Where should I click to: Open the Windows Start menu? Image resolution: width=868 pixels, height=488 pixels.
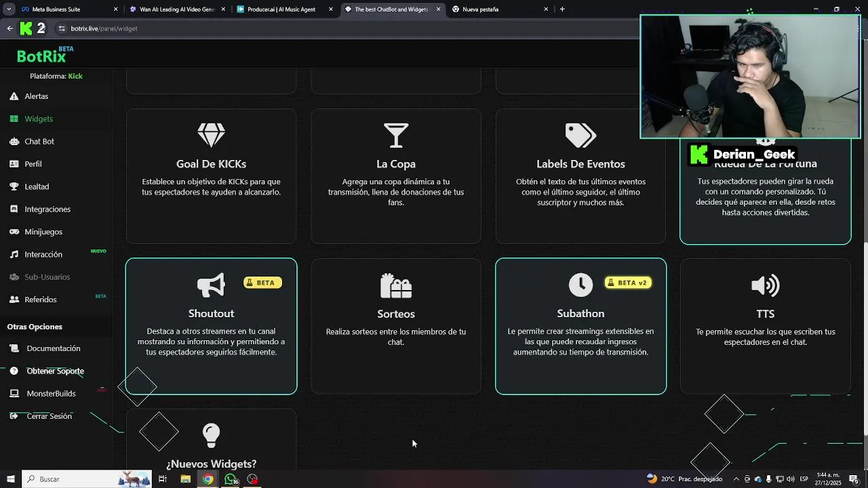click(x=10, y=479)
